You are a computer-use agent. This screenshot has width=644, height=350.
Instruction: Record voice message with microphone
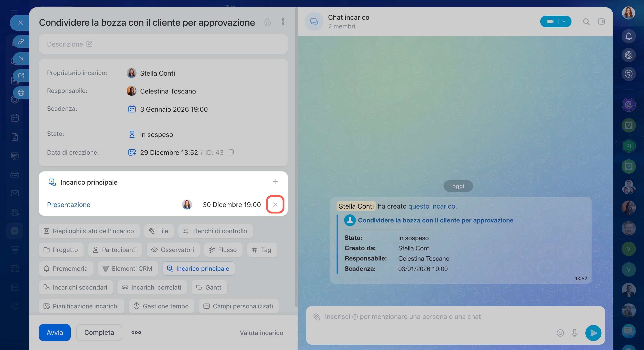(x=574, y=333)
